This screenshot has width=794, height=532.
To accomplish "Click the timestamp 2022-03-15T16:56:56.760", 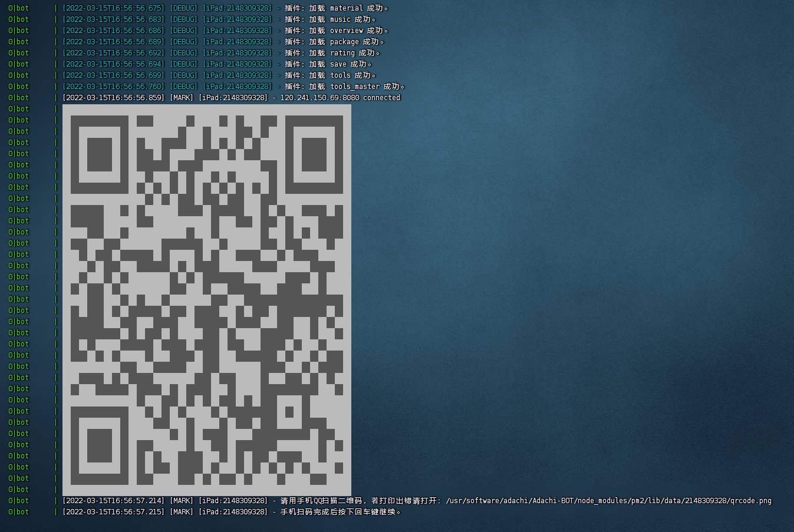I will 114,87.
